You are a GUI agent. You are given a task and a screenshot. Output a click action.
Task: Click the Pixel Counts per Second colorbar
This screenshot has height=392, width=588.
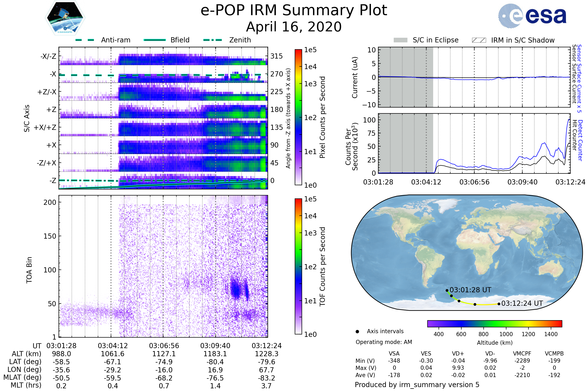coord(298,117)
